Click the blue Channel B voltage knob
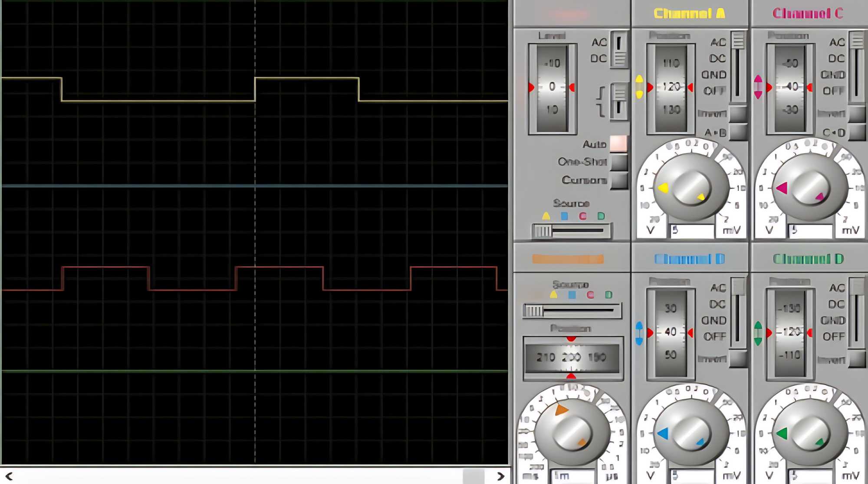Viewport: 868px width, 484px height. point(691,433)
